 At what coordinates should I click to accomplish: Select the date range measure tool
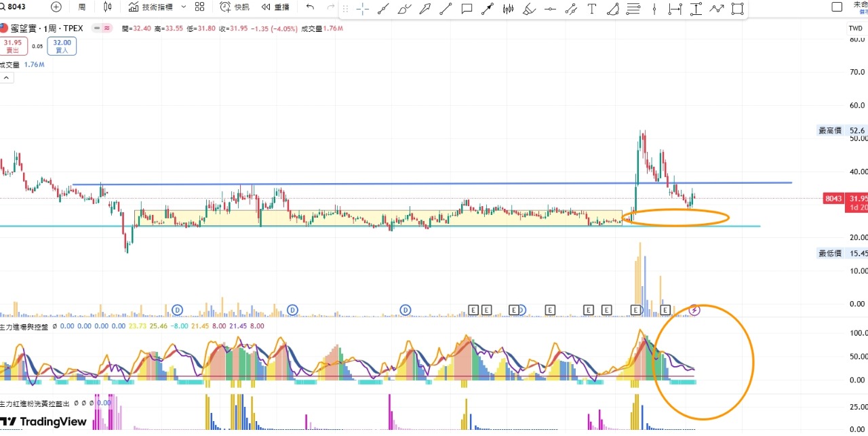pyautogui.click(x=675, y=9)
